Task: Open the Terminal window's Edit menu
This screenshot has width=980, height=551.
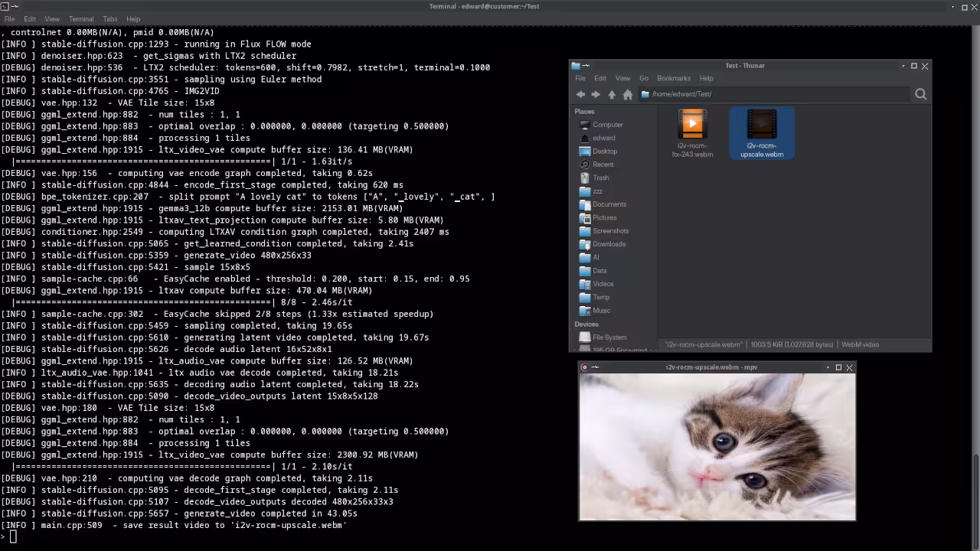Action: coord(30,19)
